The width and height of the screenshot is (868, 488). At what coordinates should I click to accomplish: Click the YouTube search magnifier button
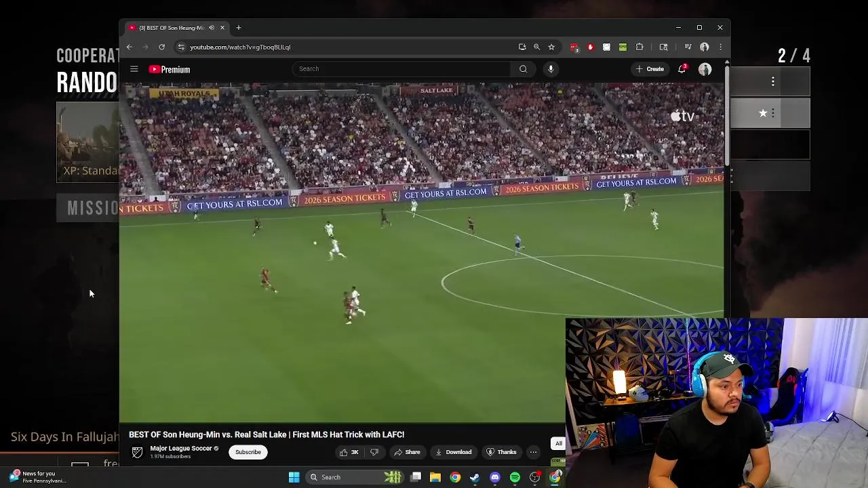pyautogui.click(x=523, y=68)
